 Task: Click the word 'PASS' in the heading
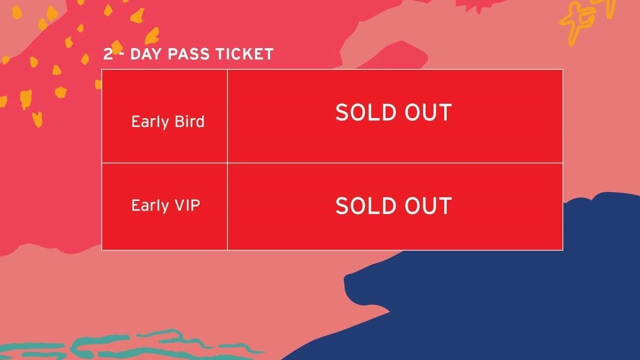(189, 54)
